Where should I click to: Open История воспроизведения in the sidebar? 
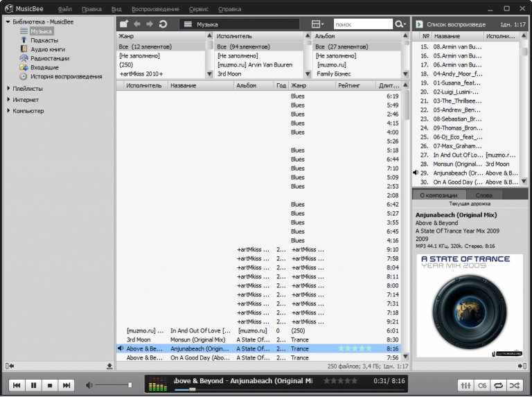pyautogui.click(x=66, y=77)
